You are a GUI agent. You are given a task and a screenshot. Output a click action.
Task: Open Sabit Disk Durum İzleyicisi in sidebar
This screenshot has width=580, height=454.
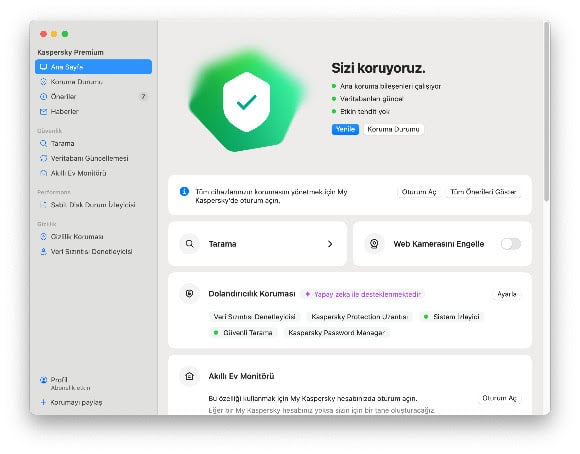coord(93,205)
